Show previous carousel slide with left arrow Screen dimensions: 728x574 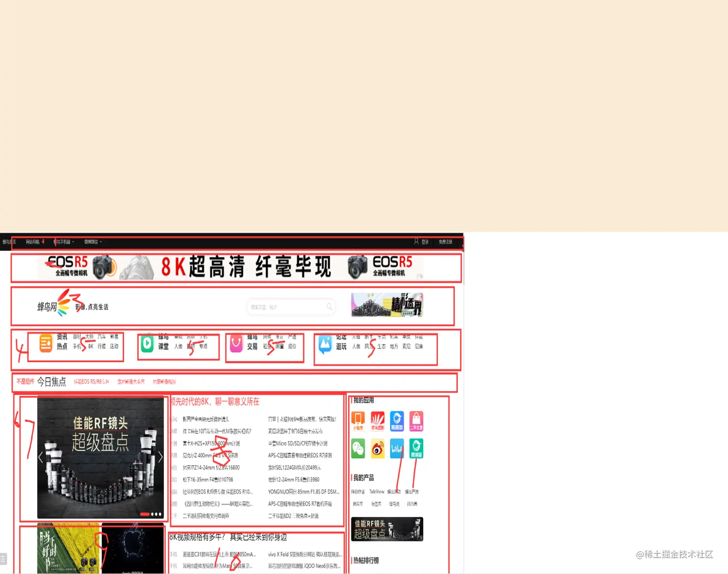[40, 457]
